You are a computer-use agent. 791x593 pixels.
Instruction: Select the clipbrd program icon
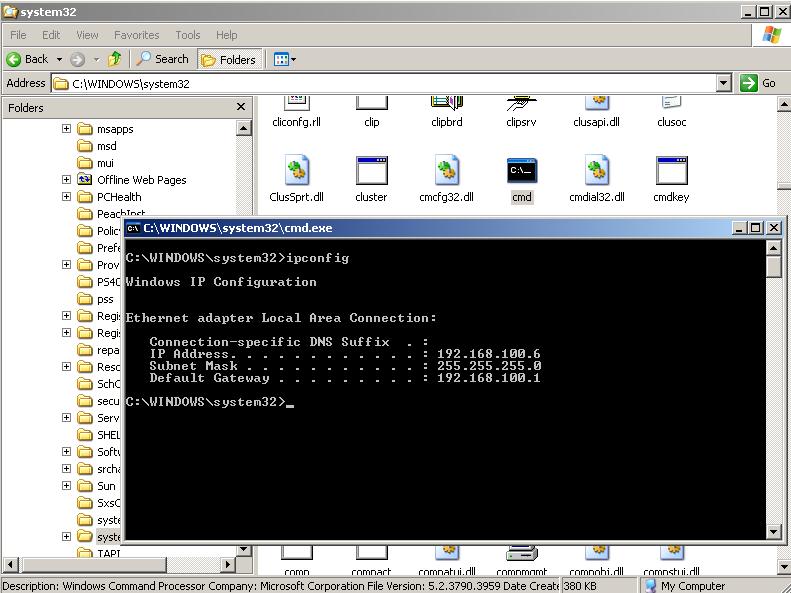click(x=446, y=103)
